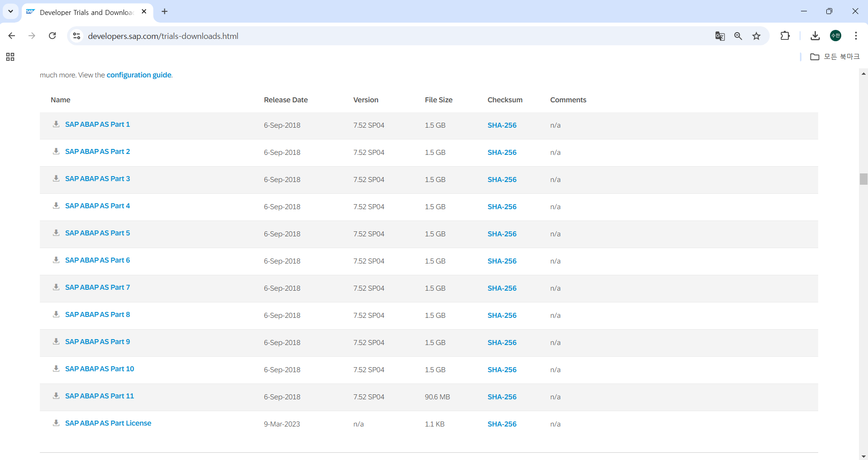Download SAP ABAP AS Part 3
This screenshot has width=868, height=460.
pos(97,178)
